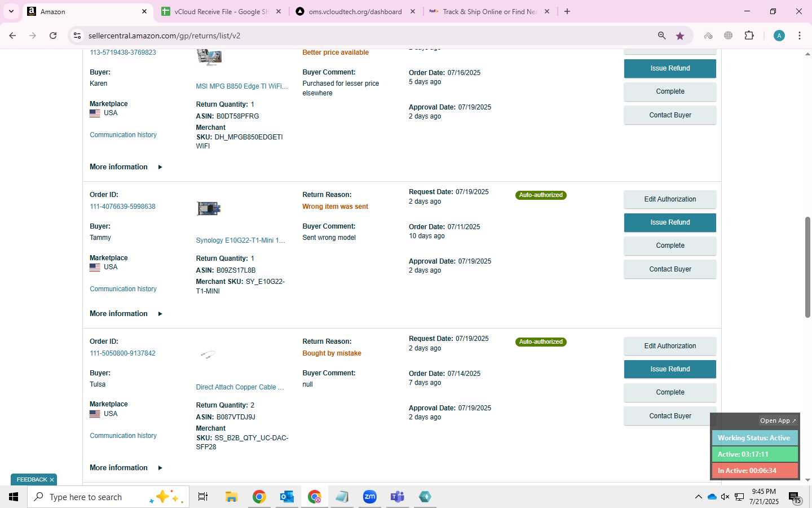
Task: Click the MSI motherboard product thumbnail
Action: tap(209, 56)
